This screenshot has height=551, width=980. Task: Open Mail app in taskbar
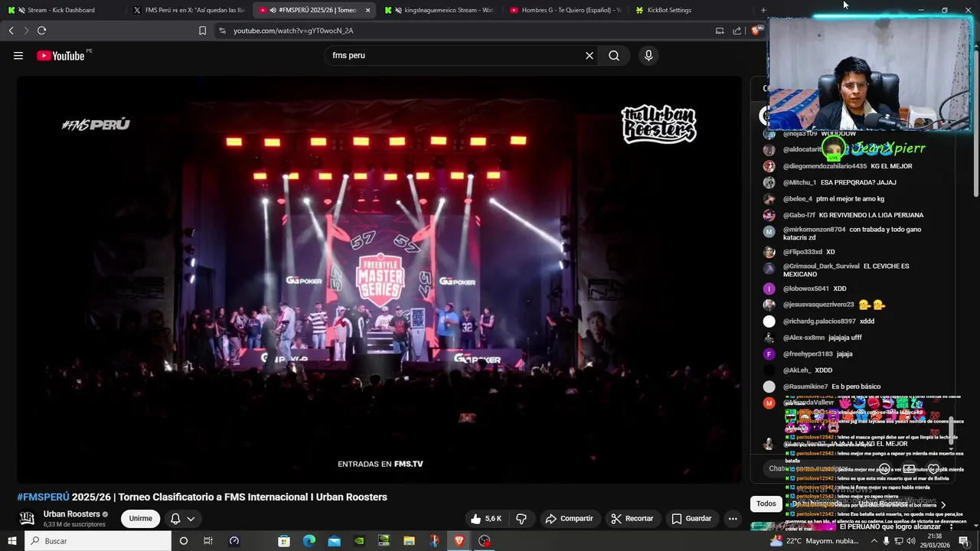point(335,541)
